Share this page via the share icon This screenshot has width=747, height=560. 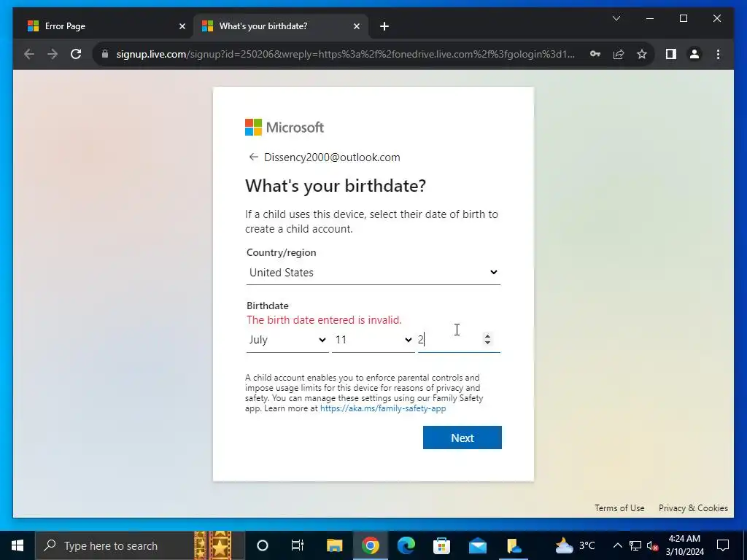pyautogui.click(x=619, y=54)
